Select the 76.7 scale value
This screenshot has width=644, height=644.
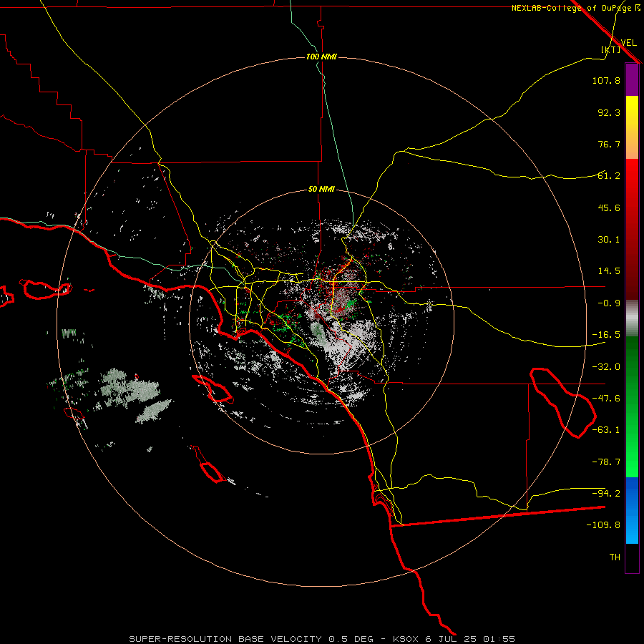(x=609, y=144)
